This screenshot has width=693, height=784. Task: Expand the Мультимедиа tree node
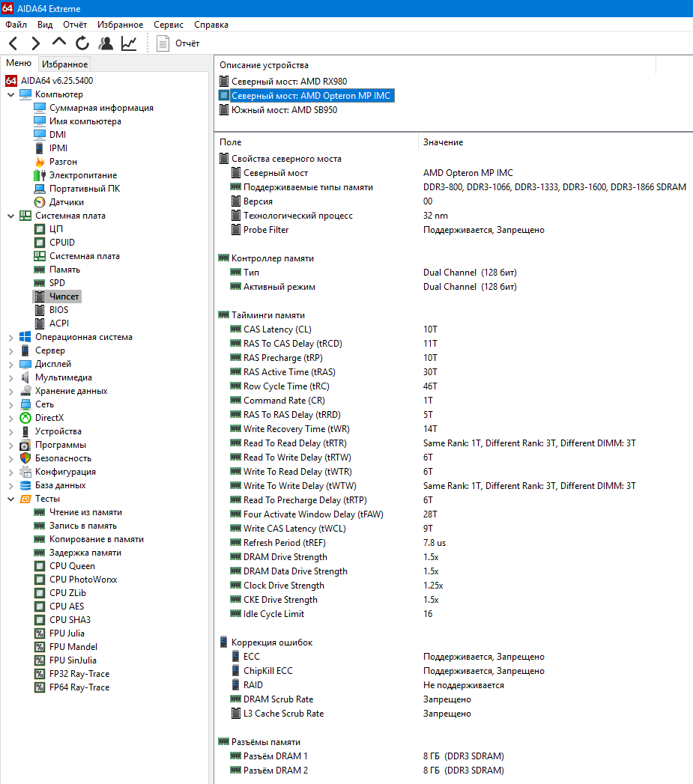pos(10,378)
